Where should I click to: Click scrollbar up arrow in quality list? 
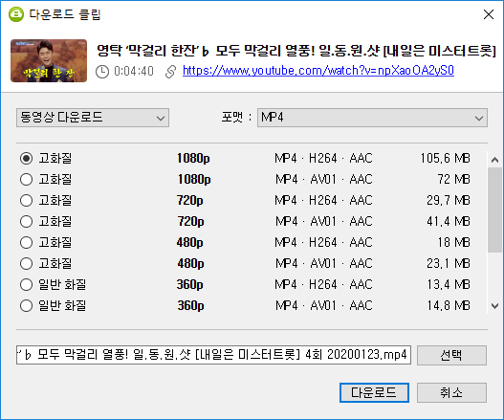(x=495, y=160)
